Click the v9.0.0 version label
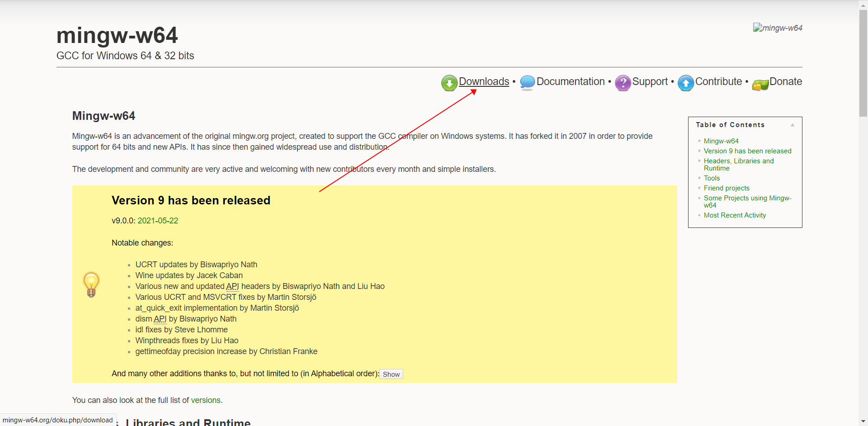Screen dimensions: 868x426 point(123,221)
